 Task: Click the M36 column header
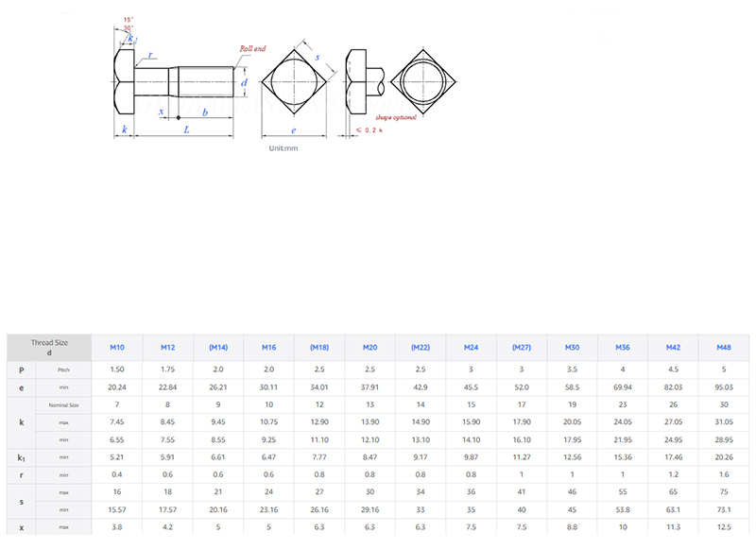point(622,347)
